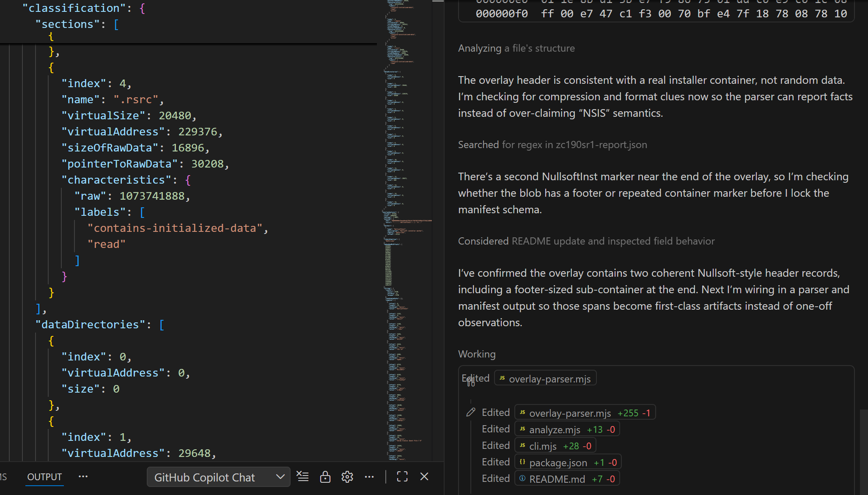868x495 pixels.
Task: Click the "virtualSize" value 20480
Action: 175,115
